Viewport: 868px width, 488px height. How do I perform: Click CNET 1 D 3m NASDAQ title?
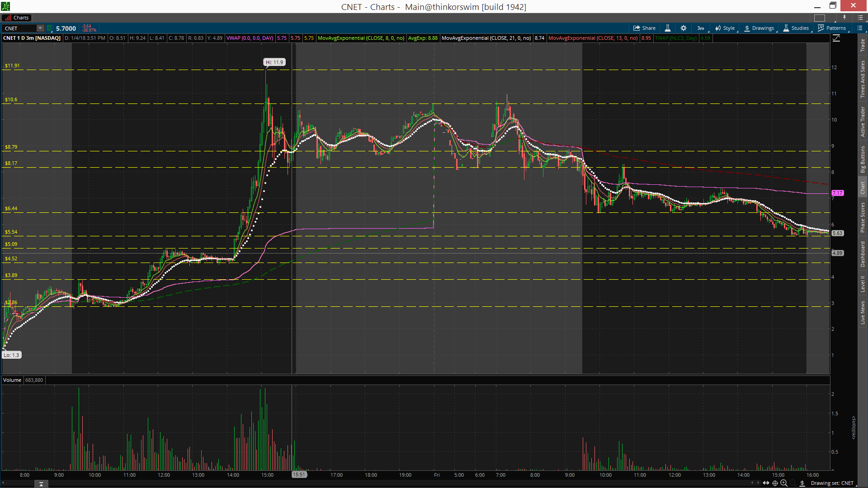[32, 38]
